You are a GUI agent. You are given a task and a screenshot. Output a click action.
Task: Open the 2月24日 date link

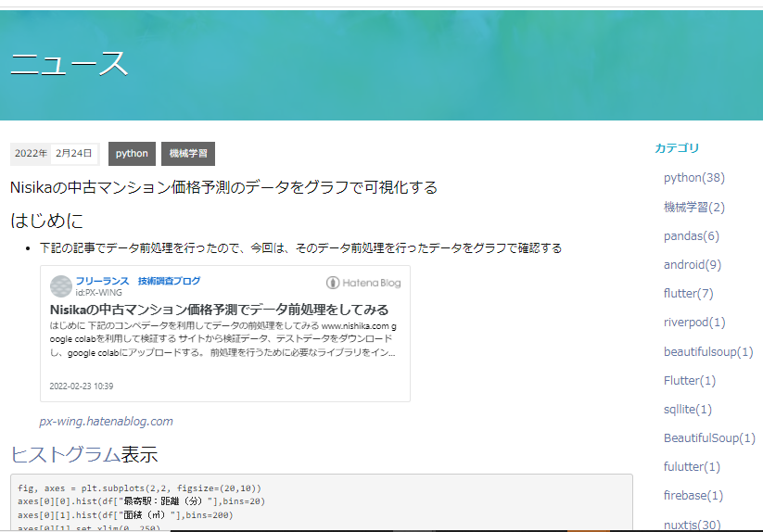tap(73, 154)
